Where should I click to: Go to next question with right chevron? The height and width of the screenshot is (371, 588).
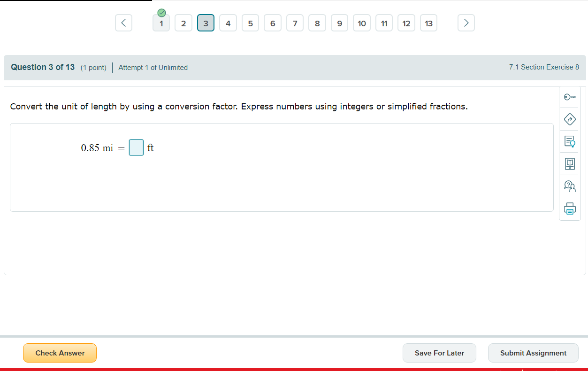466,23
